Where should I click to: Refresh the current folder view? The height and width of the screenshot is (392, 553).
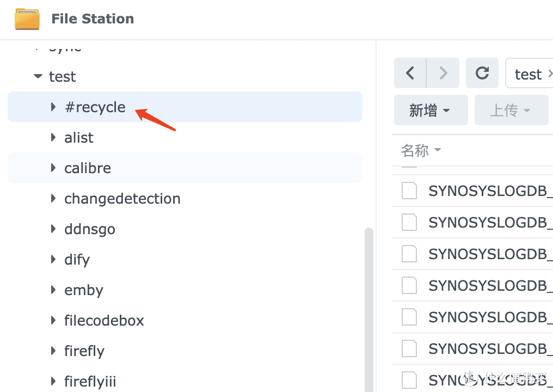[x=482, y=73]
